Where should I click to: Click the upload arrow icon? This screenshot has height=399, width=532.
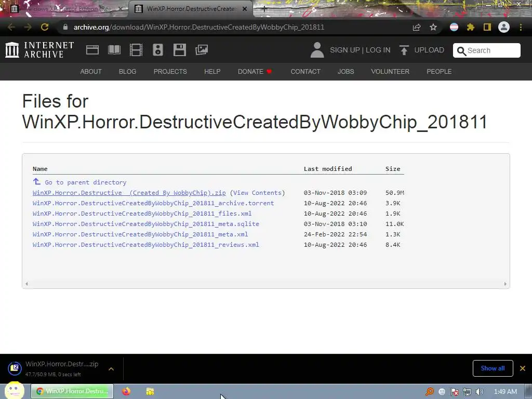click(404, 50)
